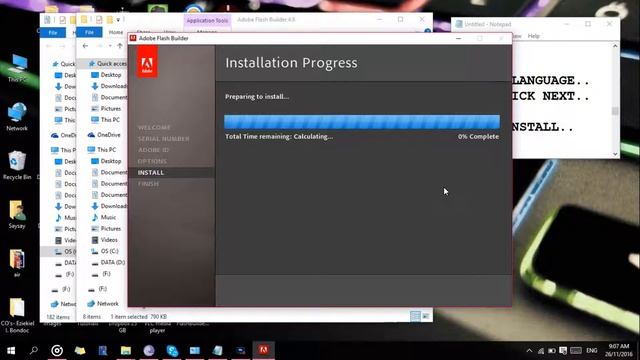The width and height of the screenshot is (640, 360).
Task: Open File tab of the rearmost Explorer window
Action: click(x=53, y=33)
